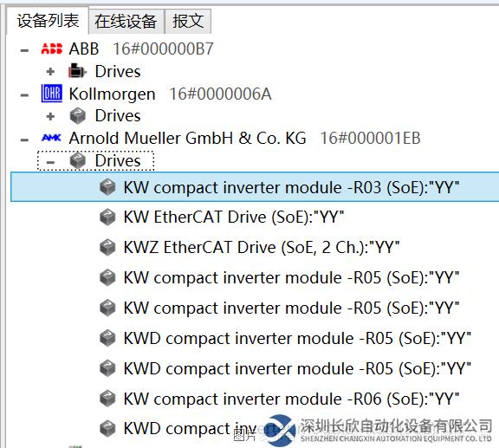Viewport: 499px width, 448px height.
Task: Click icon of KW compact inverter module -R03
Action: point(107,187)
